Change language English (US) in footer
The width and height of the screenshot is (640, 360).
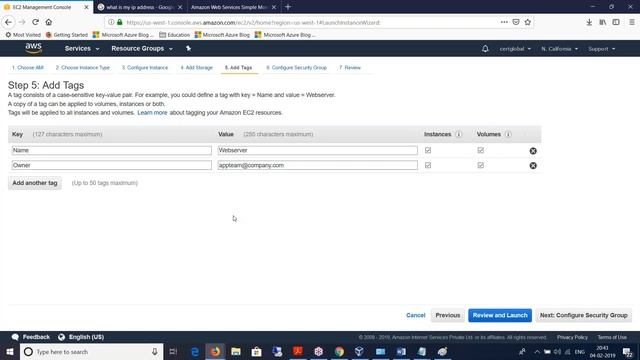[81, 337]
